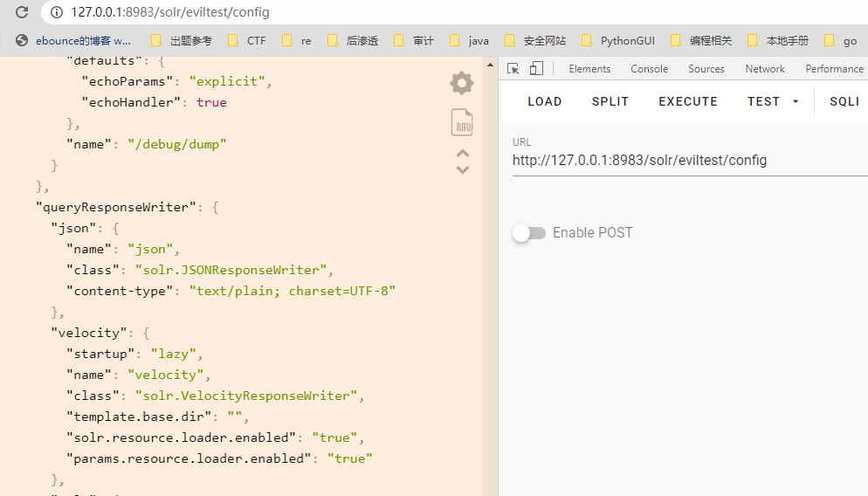Open the TEST dropdown menu
The image size is (868, 496).
tap(773, 101)
